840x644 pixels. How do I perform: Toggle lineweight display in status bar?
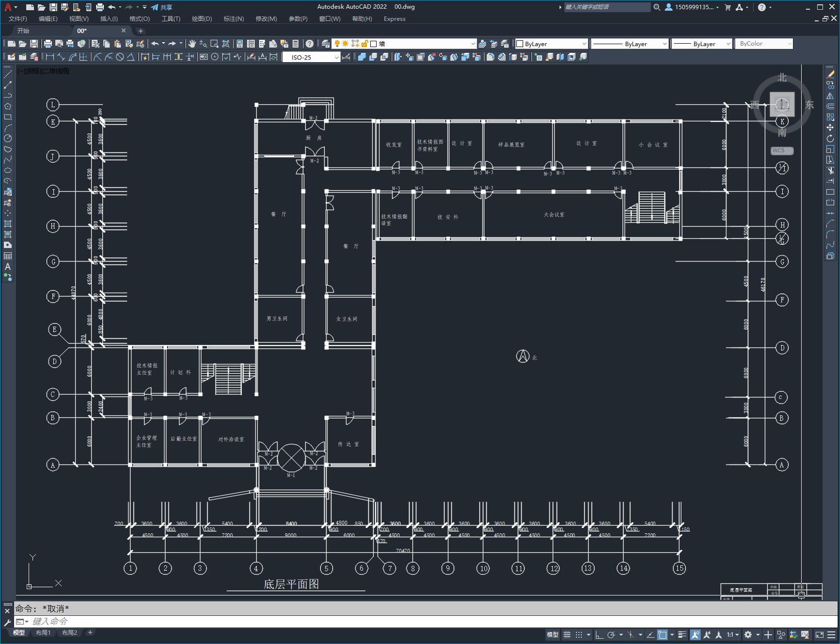point(682,634)
